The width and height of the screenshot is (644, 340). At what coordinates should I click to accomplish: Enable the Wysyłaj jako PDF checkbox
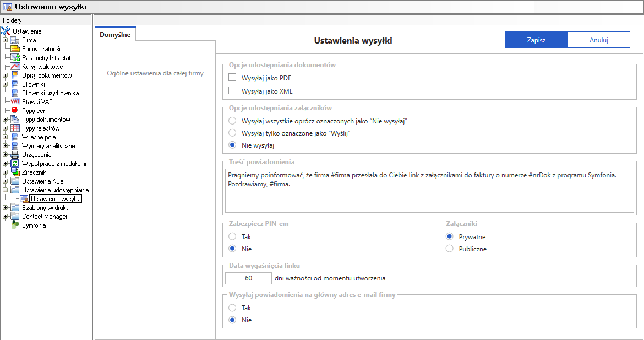pos(232,78)
